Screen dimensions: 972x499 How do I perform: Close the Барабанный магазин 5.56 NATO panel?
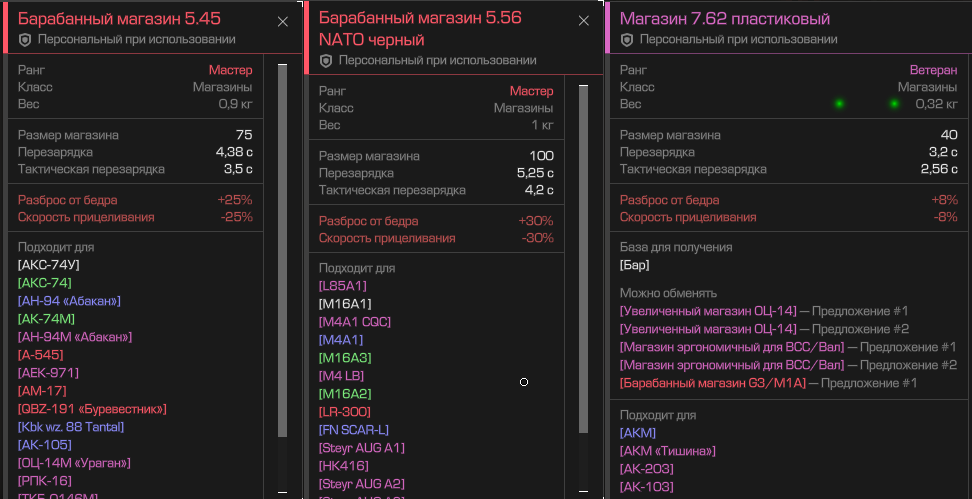click(583, 21)
